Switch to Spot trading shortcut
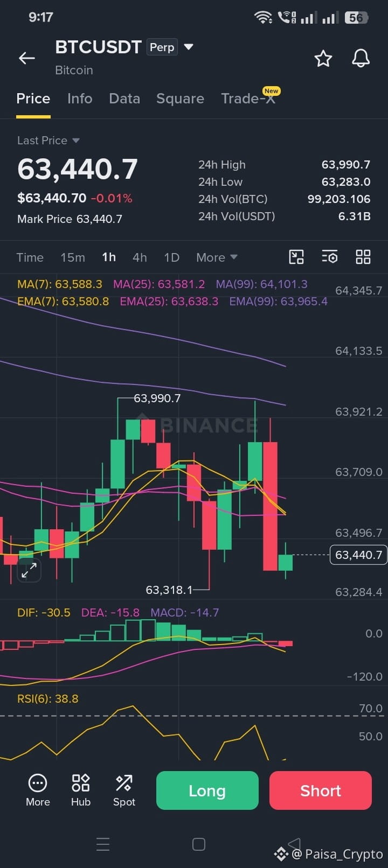The height and width of the screenshot is (868, 388). (x=124, y=790)
